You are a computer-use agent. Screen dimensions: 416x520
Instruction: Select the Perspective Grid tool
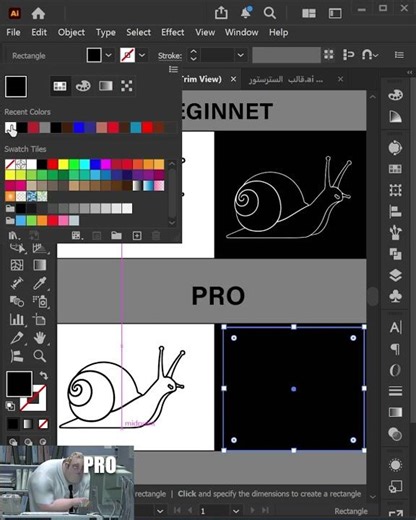tap(40, 248)
